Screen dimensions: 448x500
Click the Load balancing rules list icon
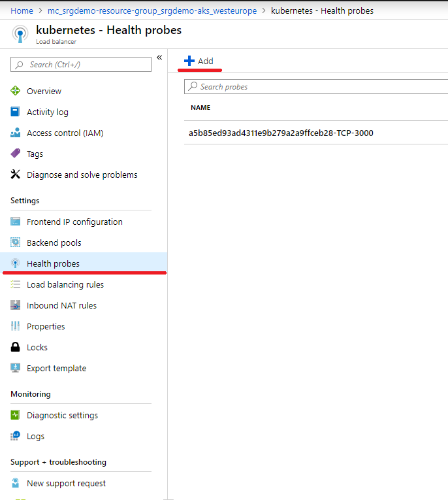15,284
